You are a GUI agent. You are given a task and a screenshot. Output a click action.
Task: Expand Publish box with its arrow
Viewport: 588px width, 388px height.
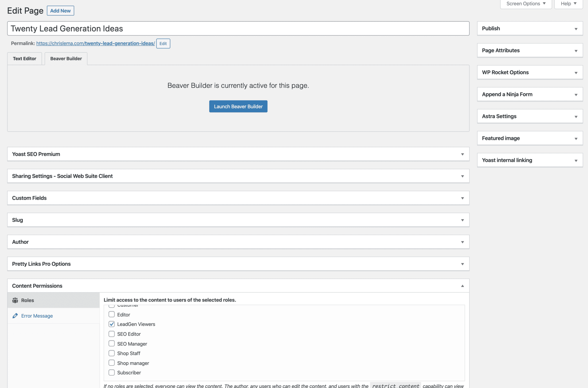[576, 29]
